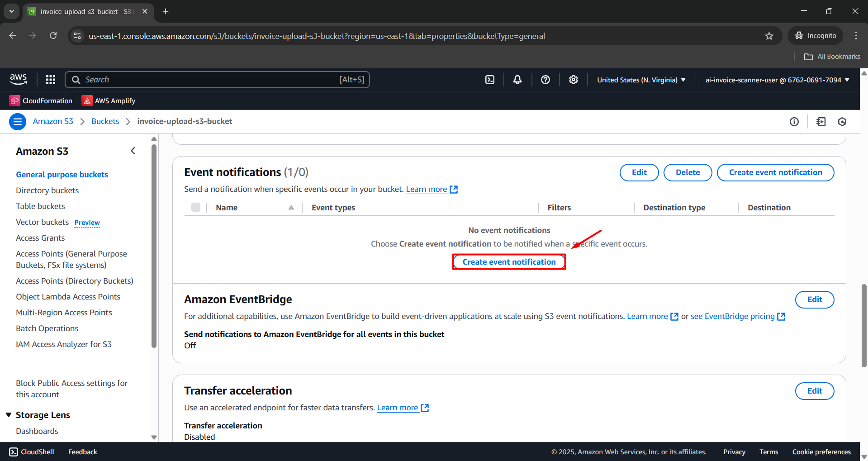Image resolution: width=868 pixels, height=461 pixels.
Task: Open the AWS services grid menu
Action: point(51,80)
